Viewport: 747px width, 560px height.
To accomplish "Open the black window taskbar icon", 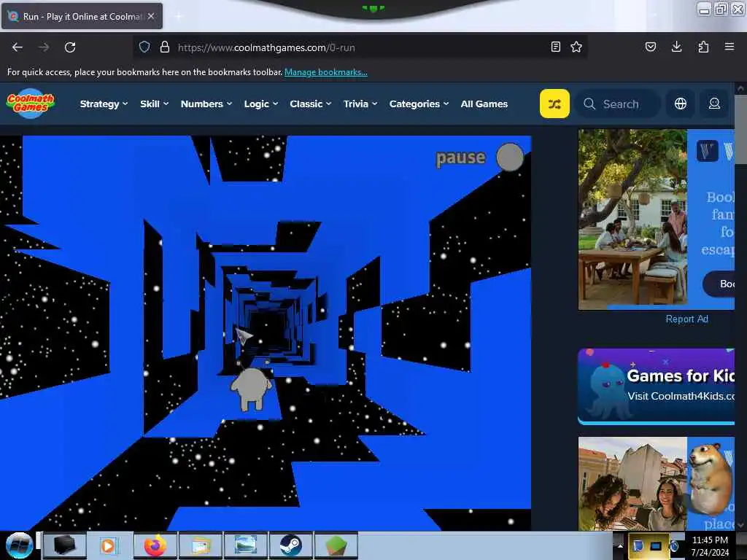I will coord(64,545).
